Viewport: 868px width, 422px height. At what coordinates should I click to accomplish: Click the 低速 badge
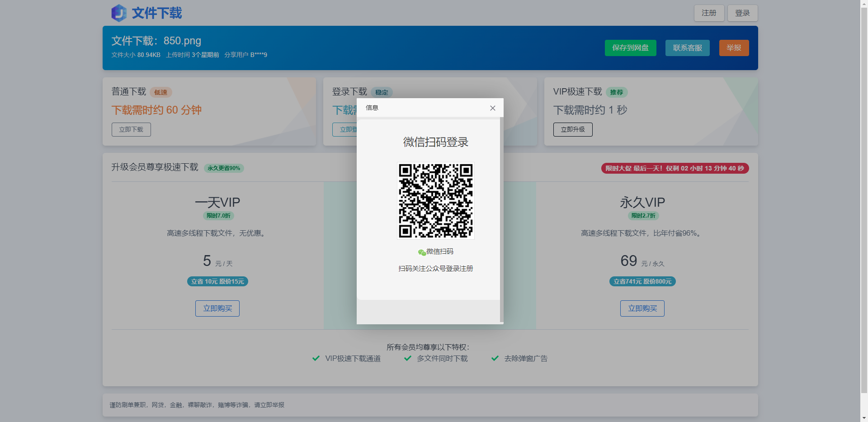160,92
